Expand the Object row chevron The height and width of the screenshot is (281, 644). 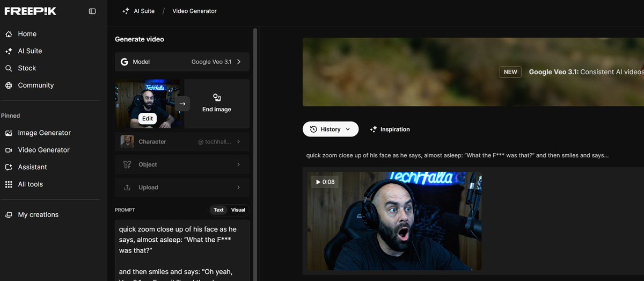tap(238, 164)
